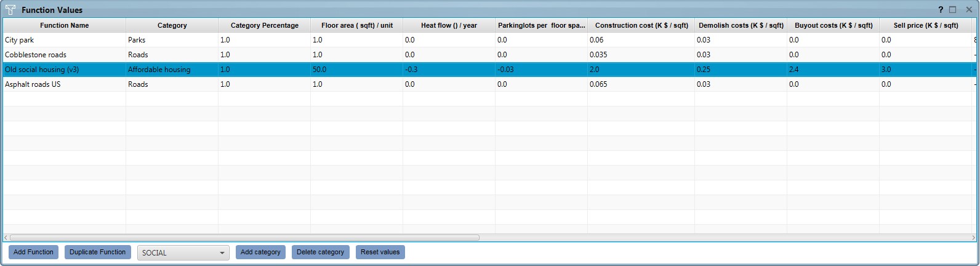
Task: Edit City park construction cost 0.06
Action: coord(641,40)
